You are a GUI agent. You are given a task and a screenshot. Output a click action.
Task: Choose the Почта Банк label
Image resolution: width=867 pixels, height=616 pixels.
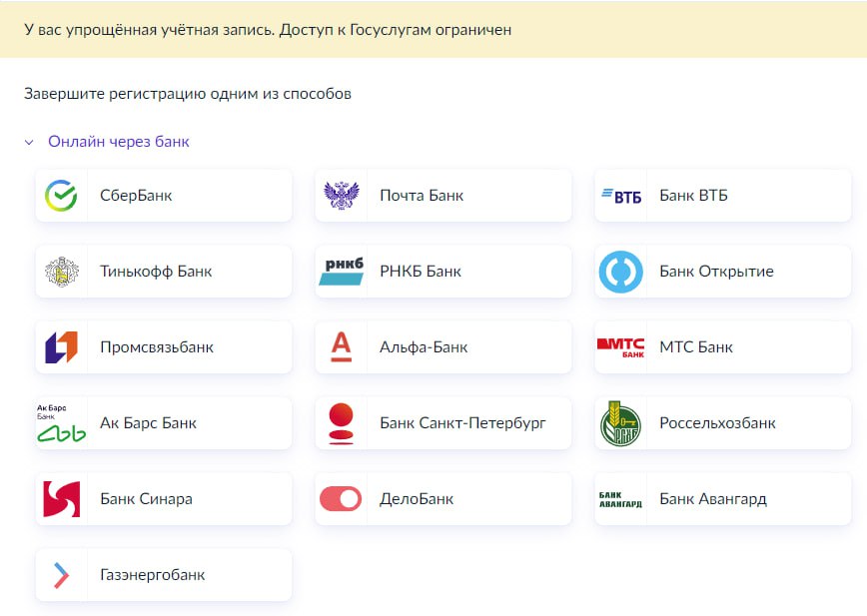422,196
